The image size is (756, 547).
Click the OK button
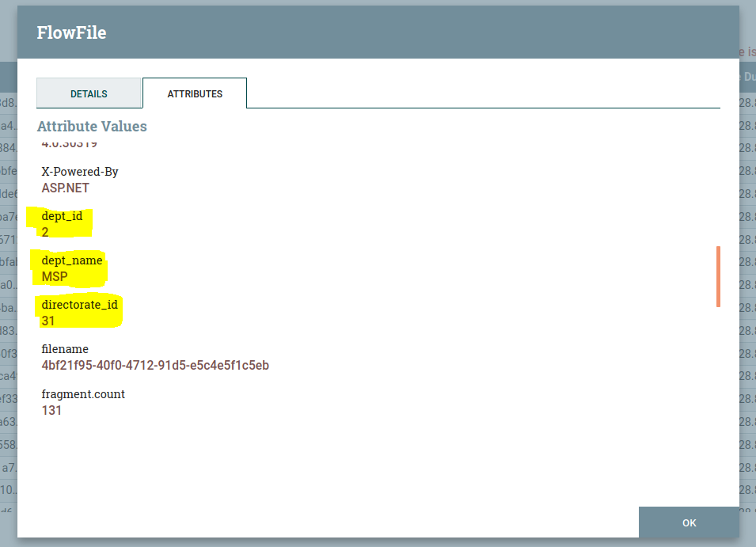coord(688,522)
